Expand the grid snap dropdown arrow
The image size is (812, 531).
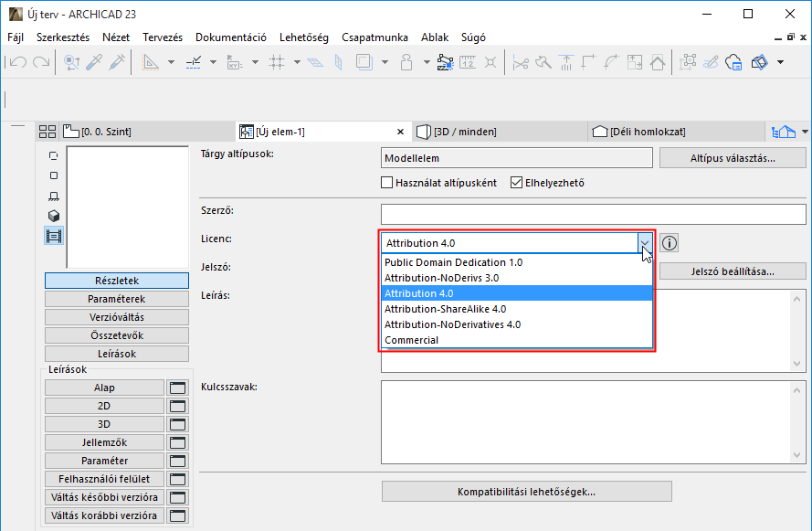pyautogui.click(x=297, y=62)
